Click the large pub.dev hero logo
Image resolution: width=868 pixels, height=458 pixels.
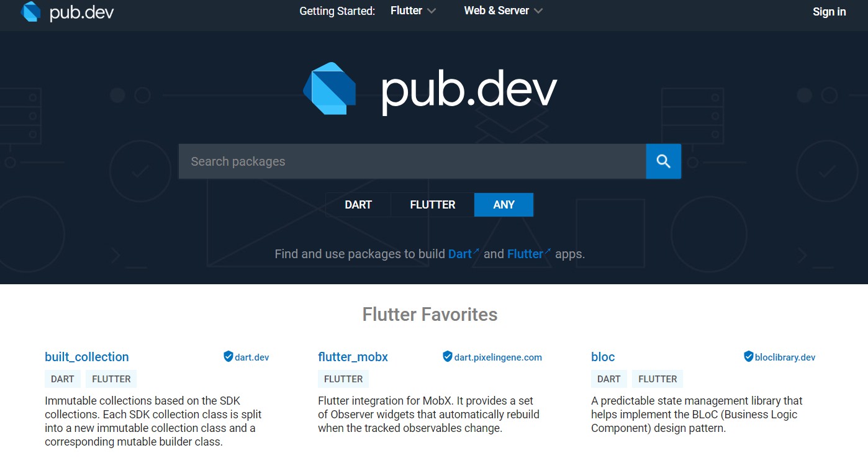click(x=430, y=90)
